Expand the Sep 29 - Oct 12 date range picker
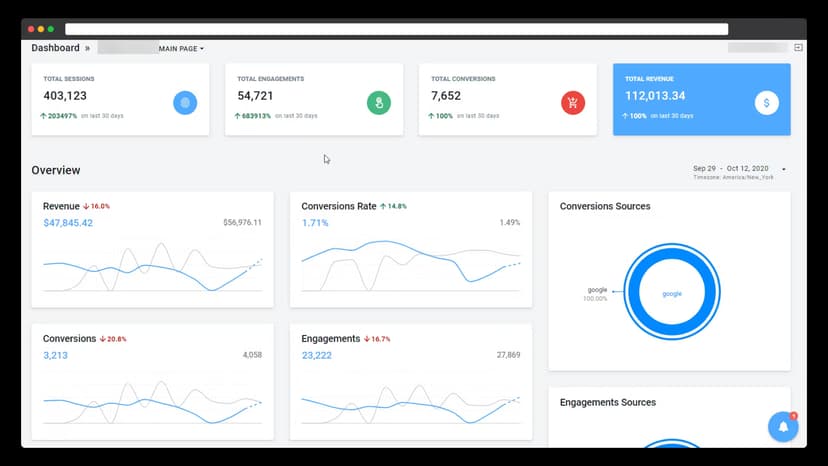Screen dimensions: 828x466 (740, 169)
